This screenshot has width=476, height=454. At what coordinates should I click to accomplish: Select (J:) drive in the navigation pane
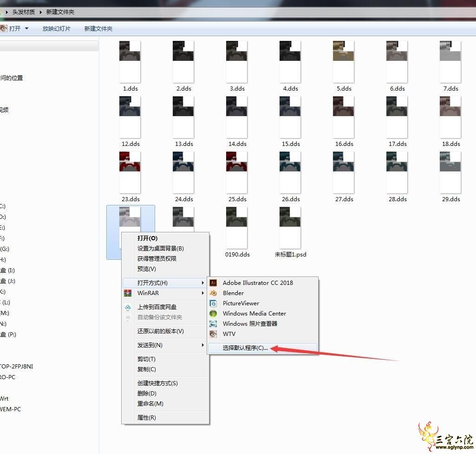(7, 281)
